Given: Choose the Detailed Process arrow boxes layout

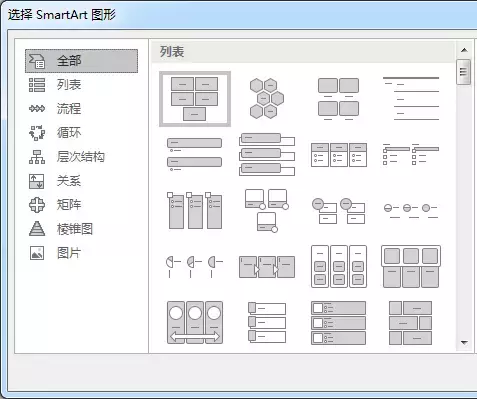Looking at the screenshot, I should coord(267,267).
